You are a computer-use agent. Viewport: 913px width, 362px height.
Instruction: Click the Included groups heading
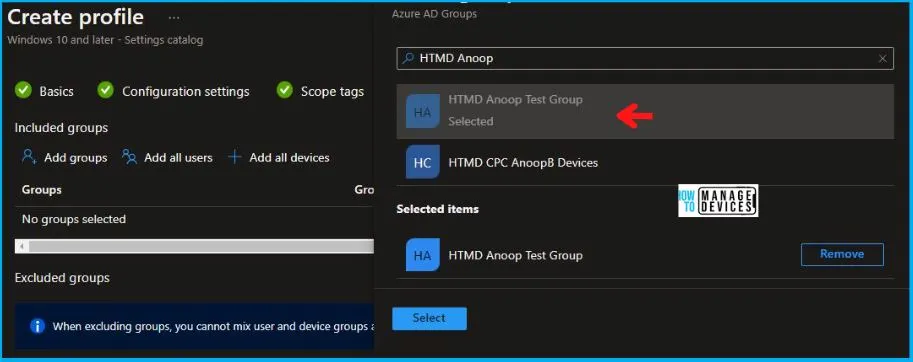(x=61, y=127)
